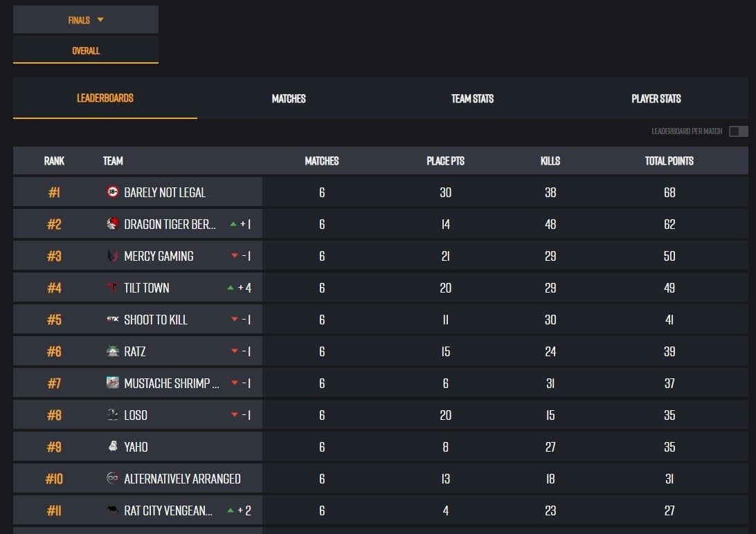Click the Barely Not Legal team logo

(x=113, y=192)
